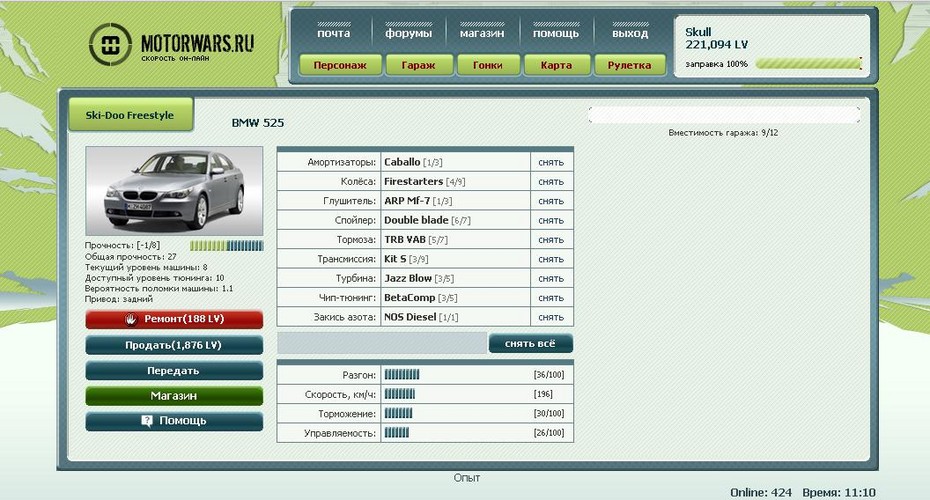Click the Firestarters part name
Image resolution: width=930 pixels, height=500 pixels.
click(413, 181)
